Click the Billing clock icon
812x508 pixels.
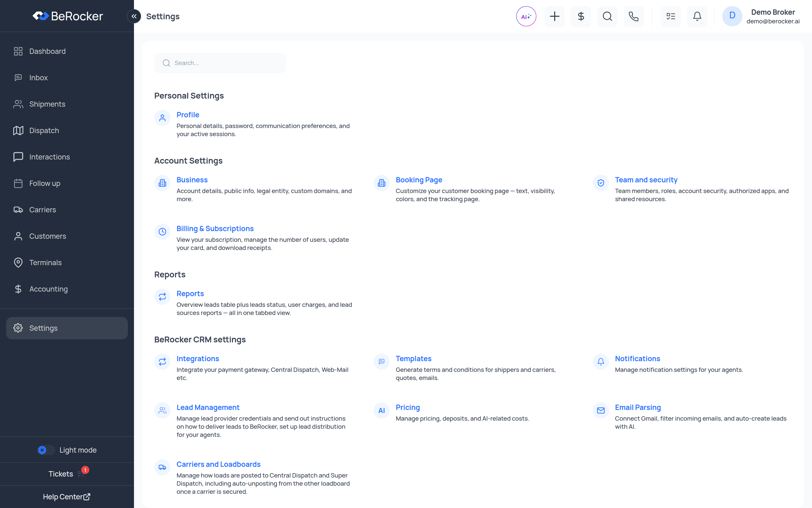point(162,232)
